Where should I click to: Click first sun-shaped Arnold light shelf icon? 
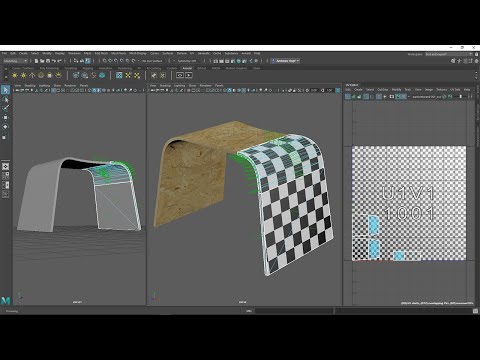[x=14, y=76]
